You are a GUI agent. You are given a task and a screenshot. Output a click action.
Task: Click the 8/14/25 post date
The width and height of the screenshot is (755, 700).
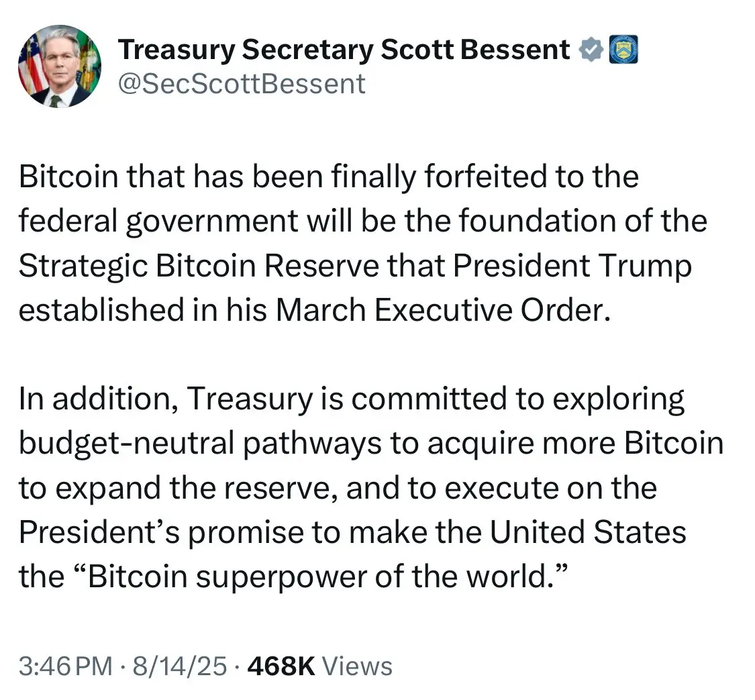coord(180,666)
